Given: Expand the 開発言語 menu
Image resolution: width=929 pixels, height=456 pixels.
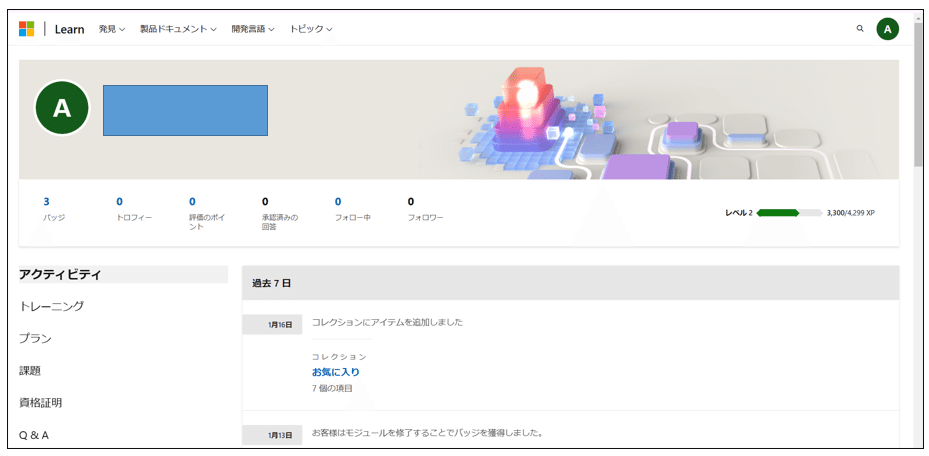Looking at the screenshot, I should coord(252,29).
